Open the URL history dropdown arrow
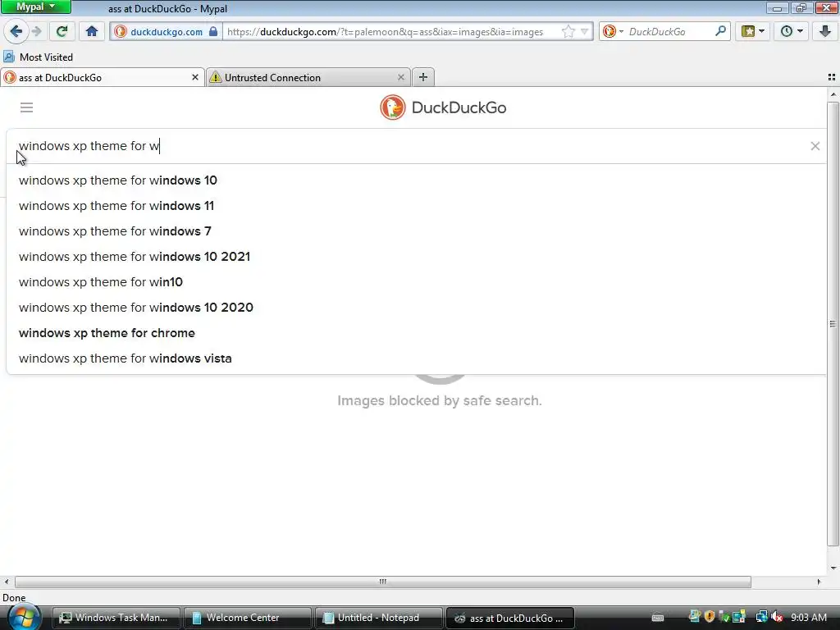840x630 pixels. pyautogui.click(x=584, y=32)
